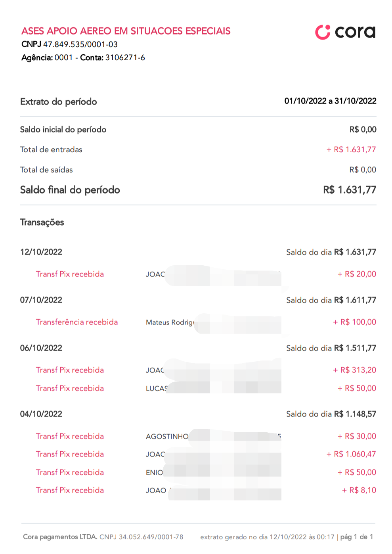Click the ENIO sender name

pyautogui.click(x=154, y=473)
